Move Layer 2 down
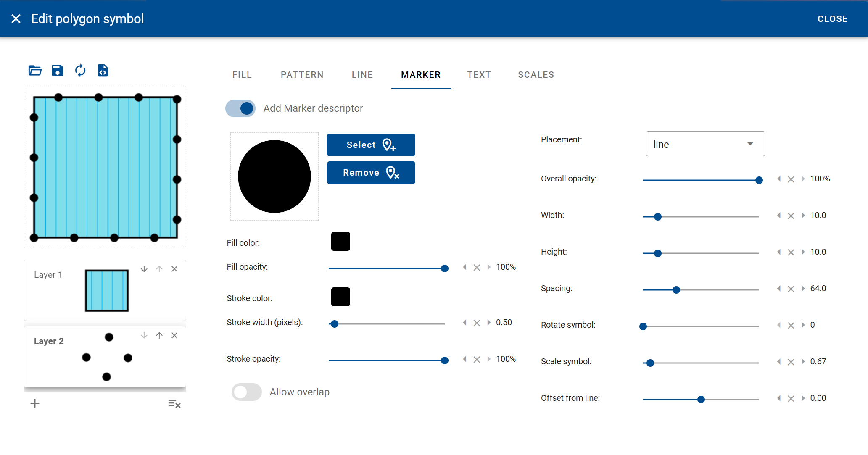This screenshot has height=455, width=868. [x=144, y=335]
